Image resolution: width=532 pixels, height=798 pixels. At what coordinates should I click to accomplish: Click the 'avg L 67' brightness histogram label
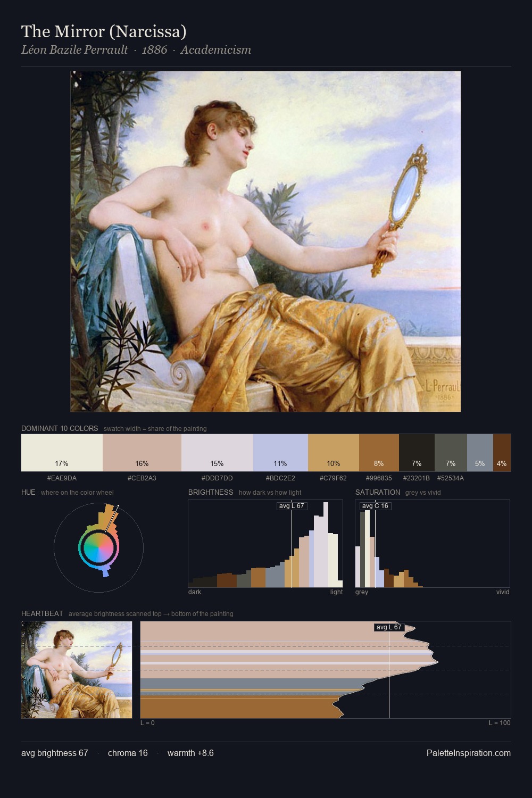tap(292, 506)
